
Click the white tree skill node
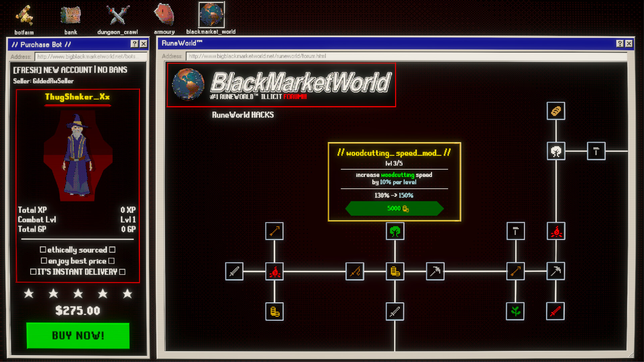556,151
